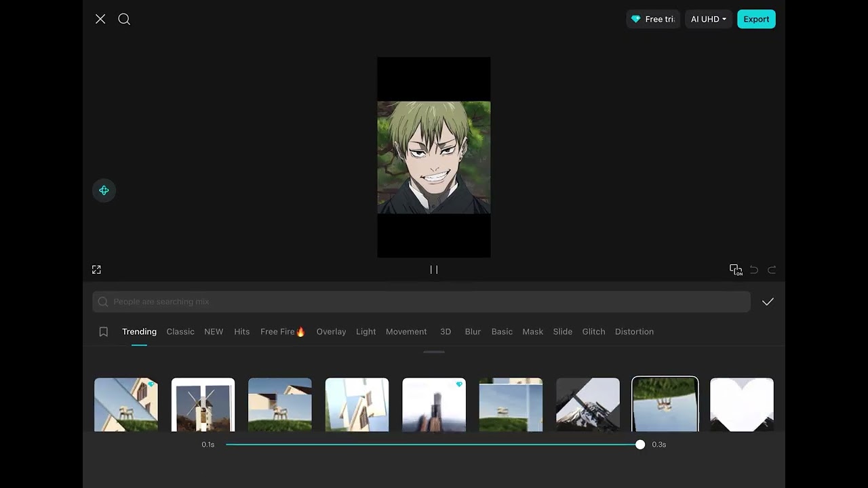868x488 pixels.
Task: Choose the third horizontal-slice house transition thumbnail
Action: pos(280,405)
